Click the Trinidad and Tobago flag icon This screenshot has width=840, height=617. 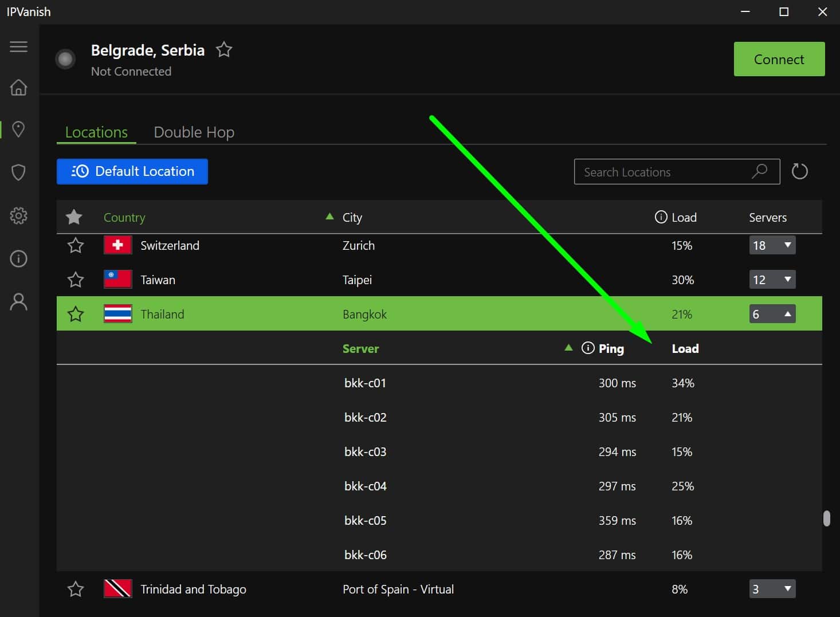click(118, 589)
